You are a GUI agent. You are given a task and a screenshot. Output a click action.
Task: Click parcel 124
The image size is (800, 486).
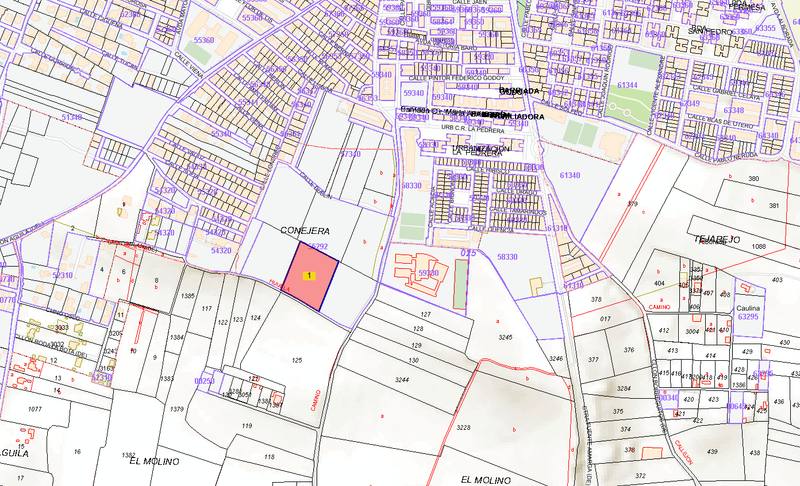(256, 318)
